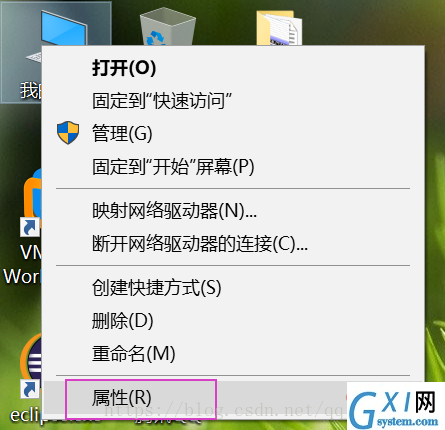The width and height of the screenshot is (445, 430).
Task: Click the shortcut arrow overlay on VMware icon
Action: point(30,228)
